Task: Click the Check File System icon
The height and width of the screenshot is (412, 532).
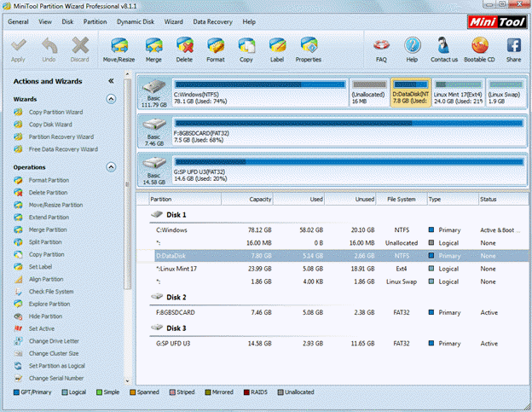Action: click(x=18, y=292)
